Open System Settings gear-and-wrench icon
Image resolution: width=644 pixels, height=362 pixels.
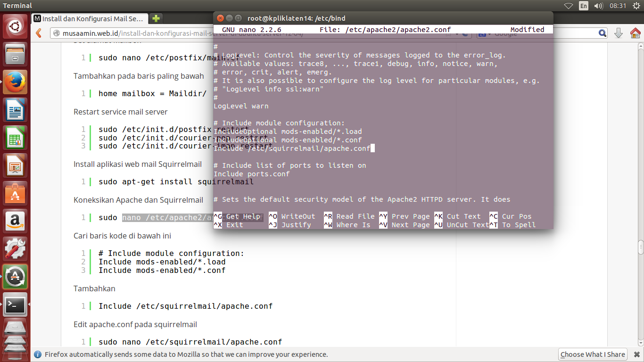[x=16, y=249]
